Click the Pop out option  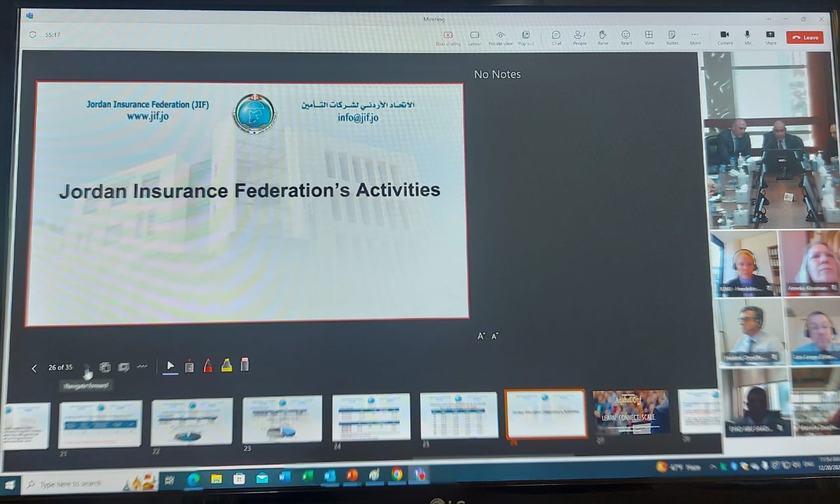pos(526,37)
